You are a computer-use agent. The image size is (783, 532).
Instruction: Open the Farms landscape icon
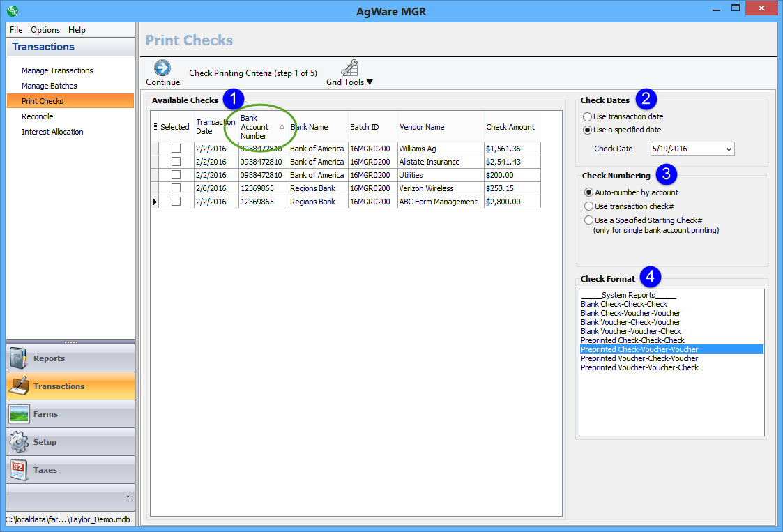[x=19, y=414]
